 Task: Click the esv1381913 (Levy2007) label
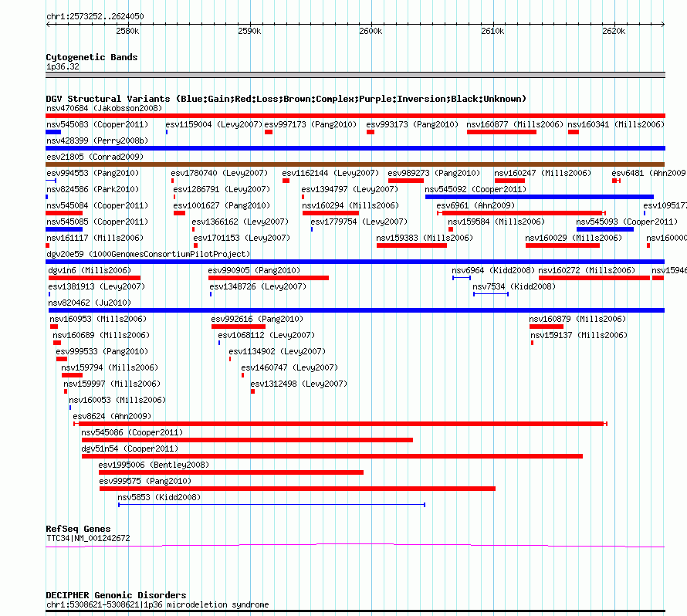96,286
